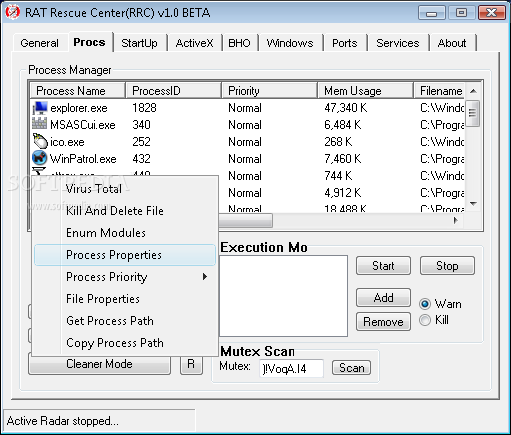Switch to the Windows tab
The image size is (511, 435).
click(x=290, y=43)
